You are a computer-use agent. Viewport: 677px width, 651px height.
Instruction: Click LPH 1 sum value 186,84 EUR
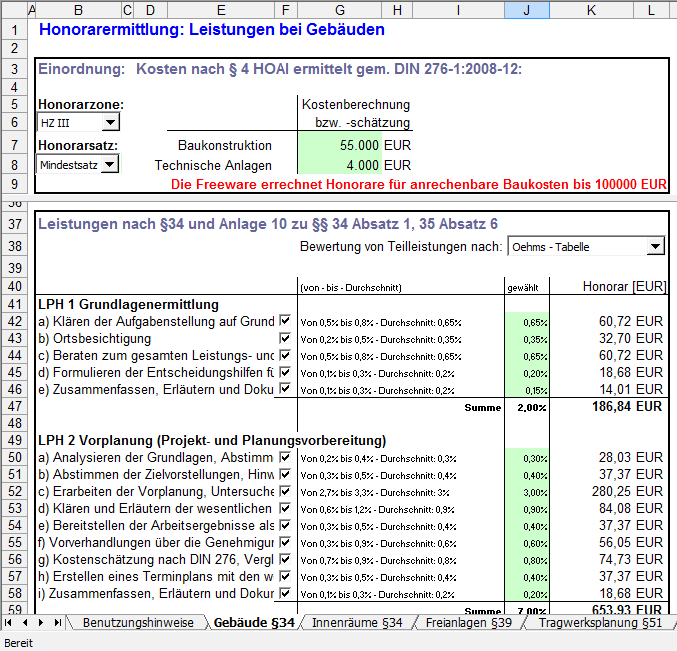627,406
